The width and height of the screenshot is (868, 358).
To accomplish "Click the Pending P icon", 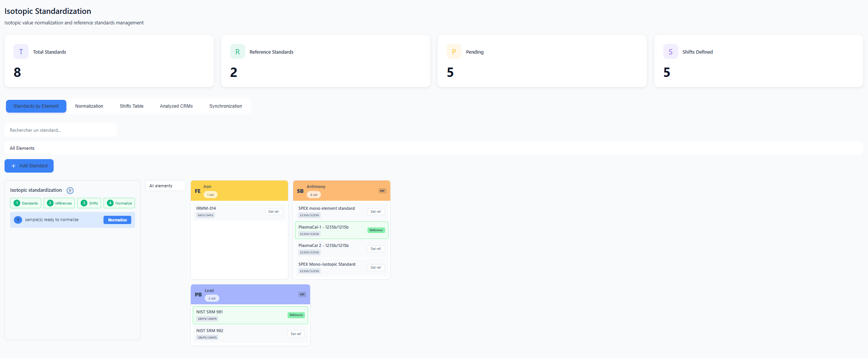I will (454, 51).
